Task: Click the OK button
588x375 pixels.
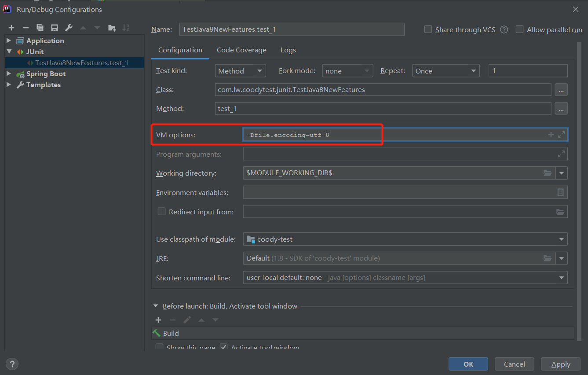Action: (468, 364)
